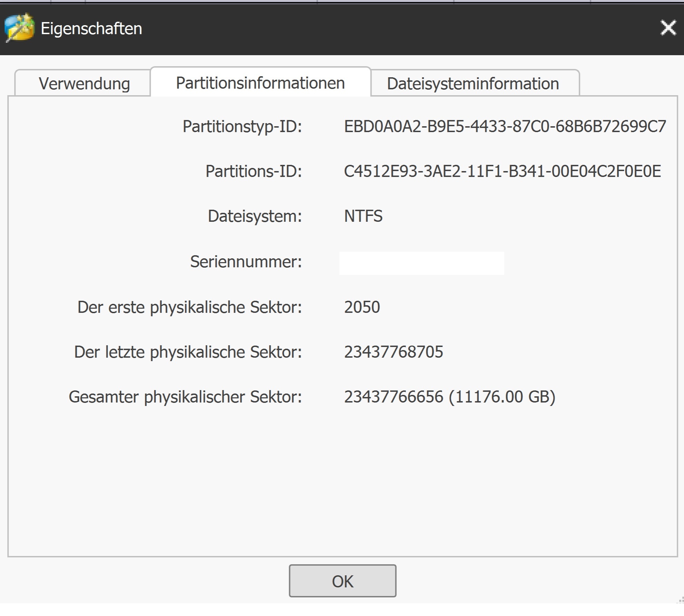Click the NTFS file system value
This screenshot has width=684, height=616.
(x=363, y=216)
